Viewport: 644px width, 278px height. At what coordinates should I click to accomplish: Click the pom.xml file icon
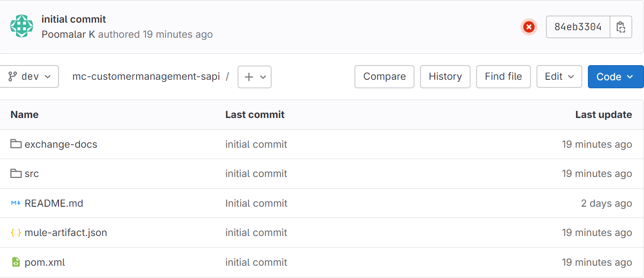16,262
